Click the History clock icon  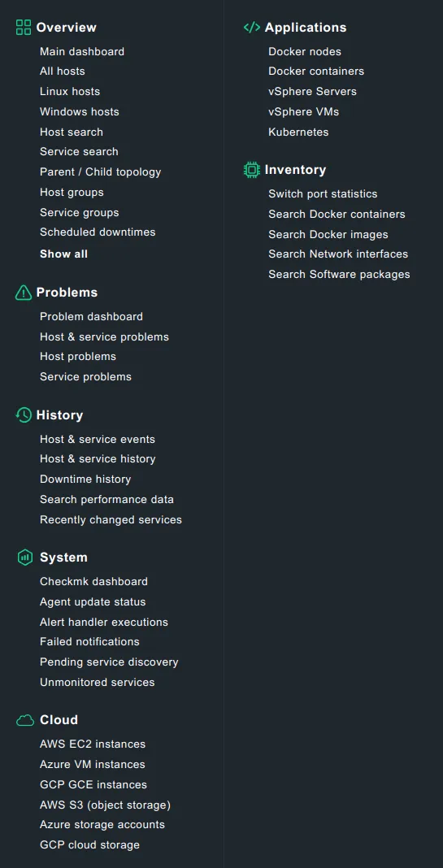24,415
